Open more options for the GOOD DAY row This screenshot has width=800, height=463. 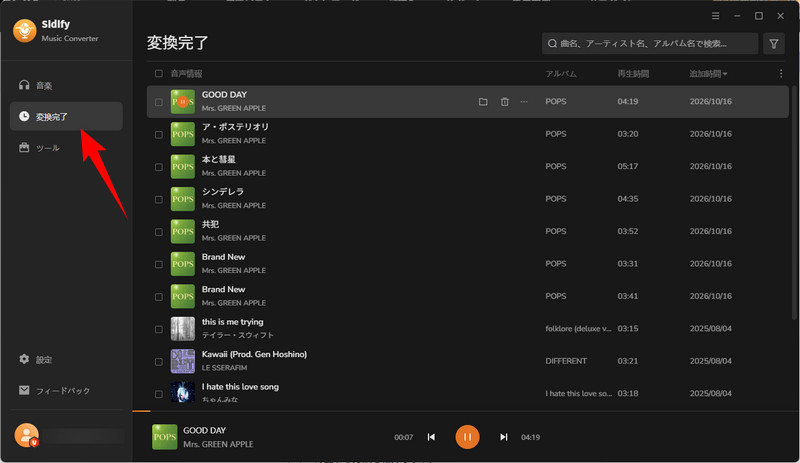pos(524,102)
